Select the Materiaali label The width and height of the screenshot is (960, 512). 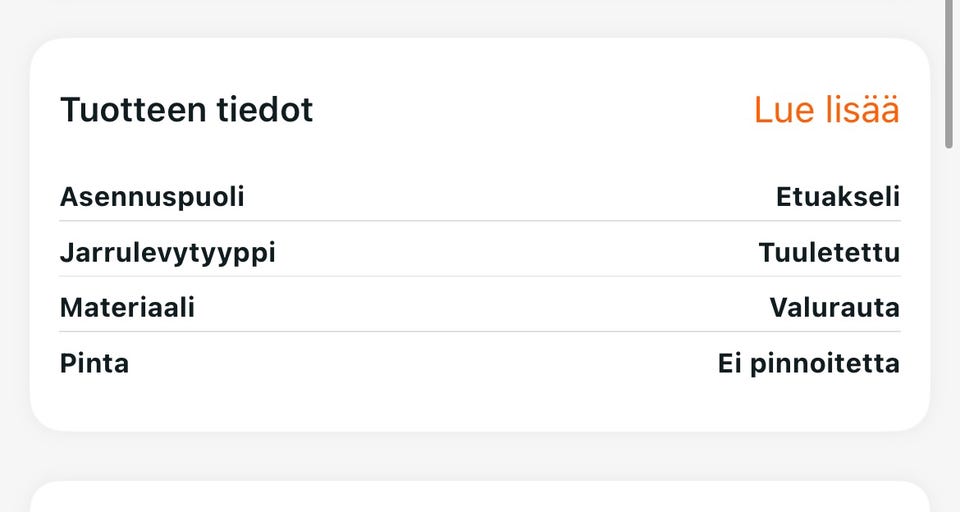point(127,308)
